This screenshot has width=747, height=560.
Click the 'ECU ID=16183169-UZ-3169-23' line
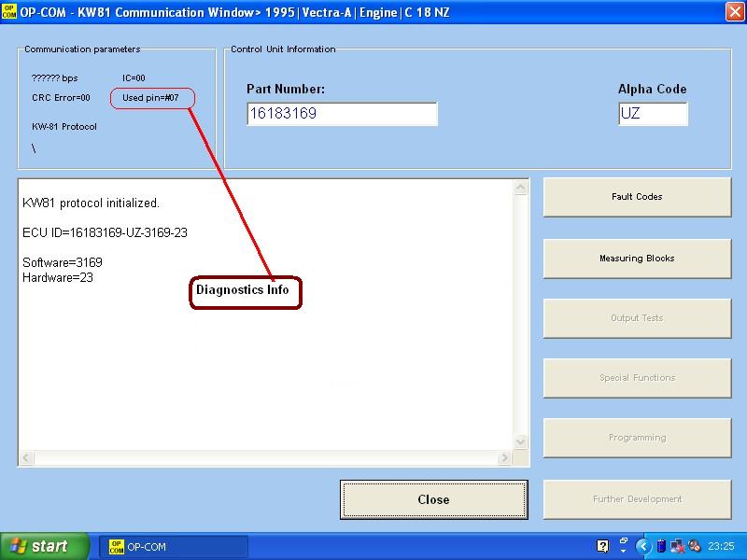tap(105, 232)
